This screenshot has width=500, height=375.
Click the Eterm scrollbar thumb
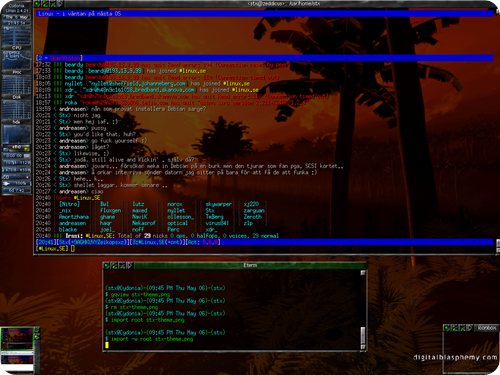(363, 335)
